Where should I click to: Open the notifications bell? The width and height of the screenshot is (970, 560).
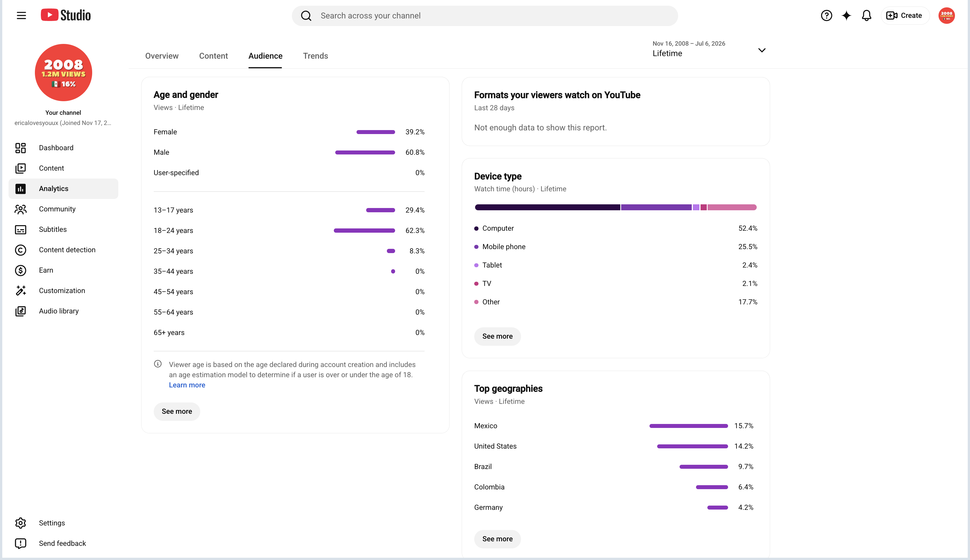pyautogui.click(x=866, y=15)
